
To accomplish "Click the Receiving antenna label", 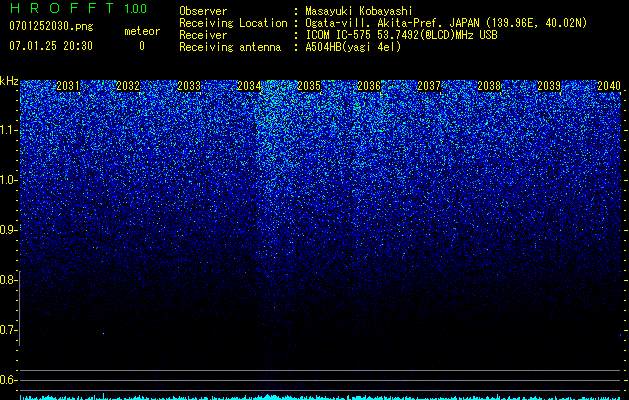I will pos(230,47).
